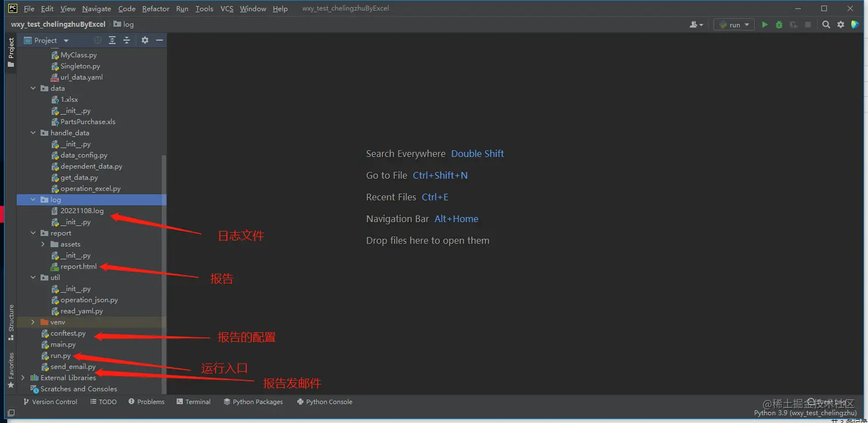
Task: Start debugging with the green bug icon
Action: [779, 25]
